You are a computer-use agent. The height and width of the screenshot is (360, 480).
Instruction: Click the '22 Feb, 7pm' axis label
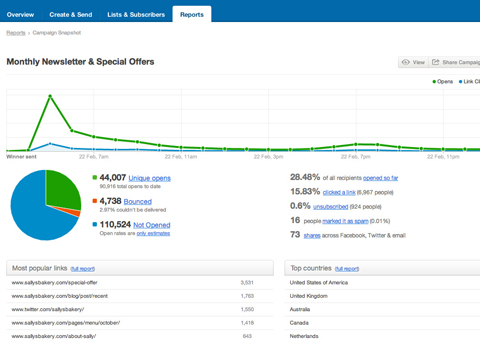pos(356,157)
